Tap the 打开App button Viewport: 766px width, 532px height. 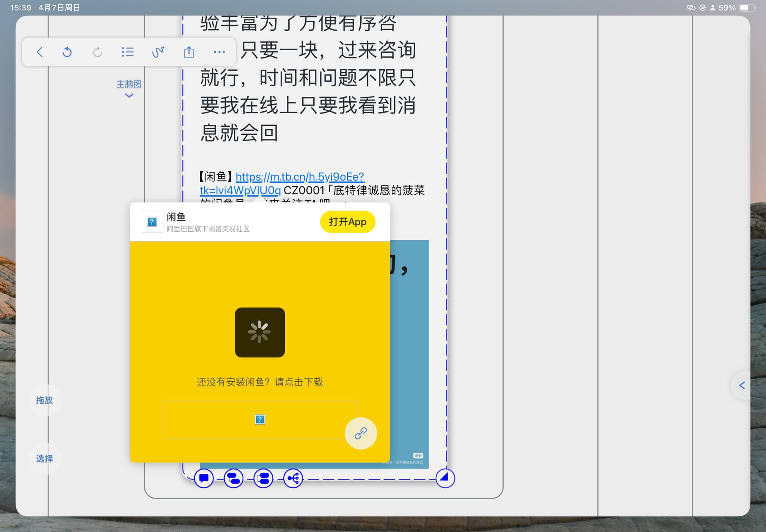[x=347, y=222]
